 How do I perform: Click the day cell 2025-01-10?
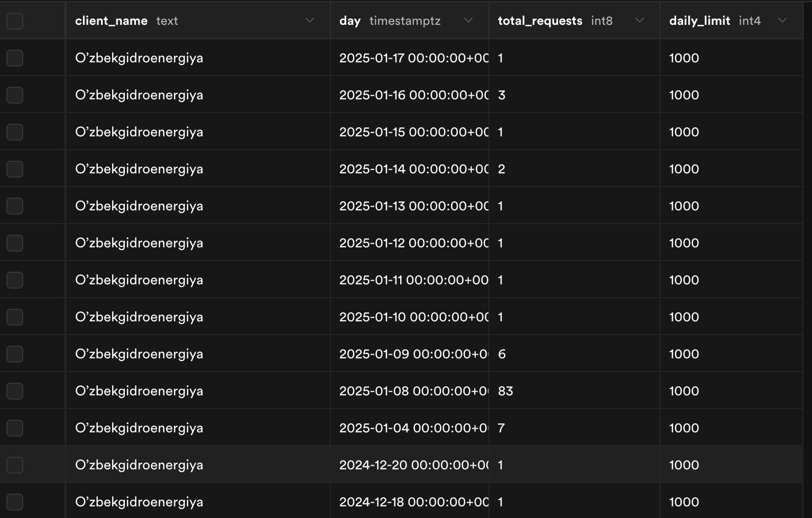(410, 317)
